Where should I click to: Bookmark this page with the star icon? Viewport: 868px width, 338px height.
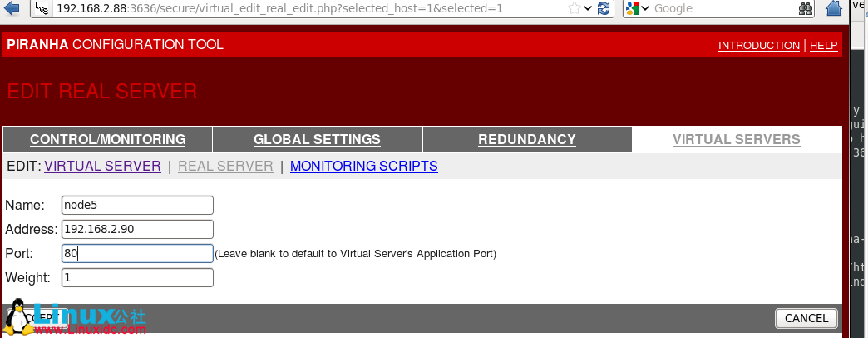pos(574,8)
